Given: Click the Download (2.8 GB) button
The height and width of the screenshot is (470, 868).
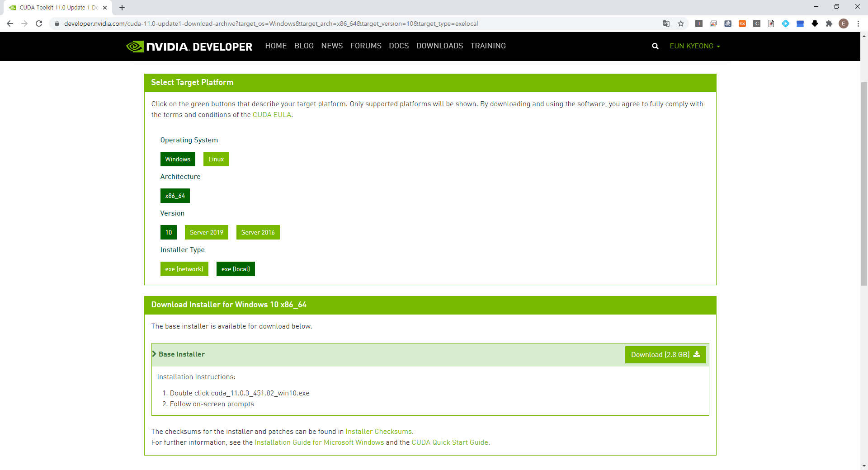Looking at the screenshot, I should pos(665,355).
